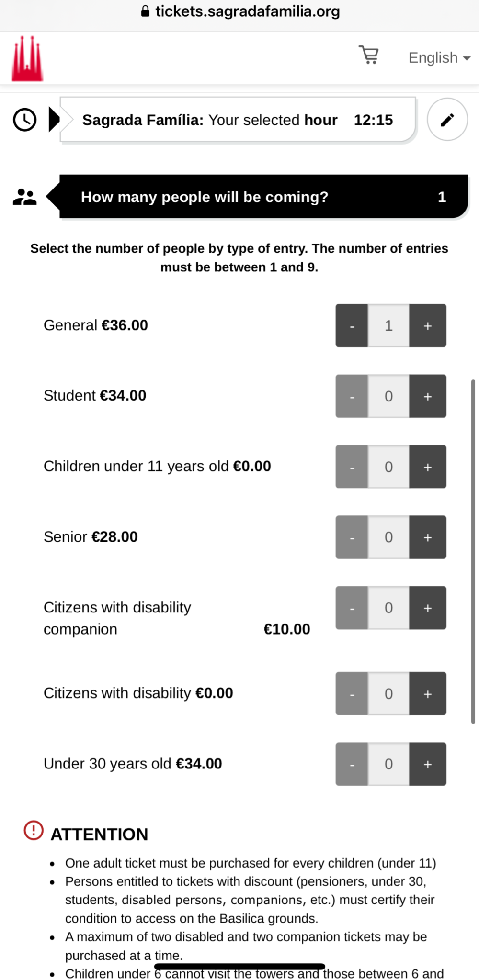479x980 pixels.
Task: Expand the selected hour 12:15 panel
Action: pos(237,120)
